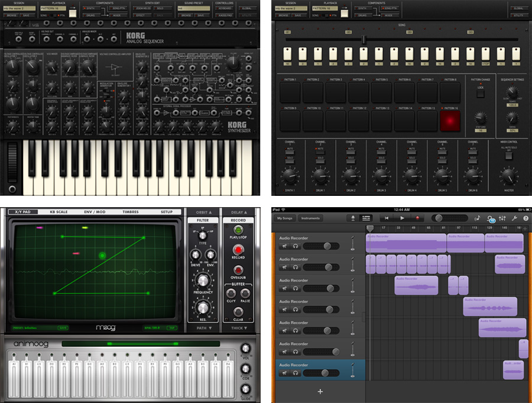This screenshot has width=532, height=403.
Task: Tap the BPM TAP button
Action: pos(171,328)
